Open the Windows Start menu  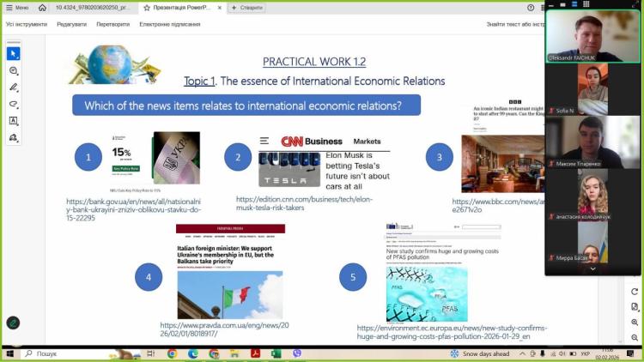[x=9, y=353]
